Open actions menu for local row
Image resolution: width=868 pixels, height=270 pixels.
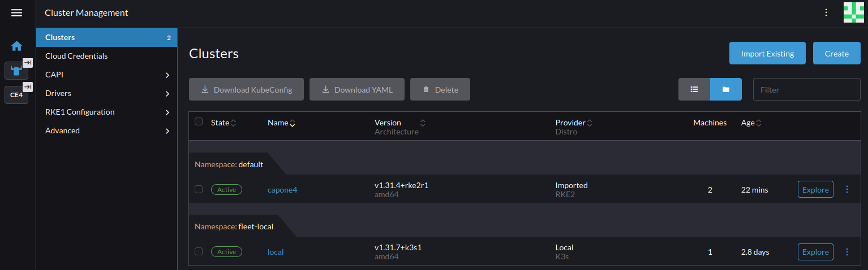(847, 251)
